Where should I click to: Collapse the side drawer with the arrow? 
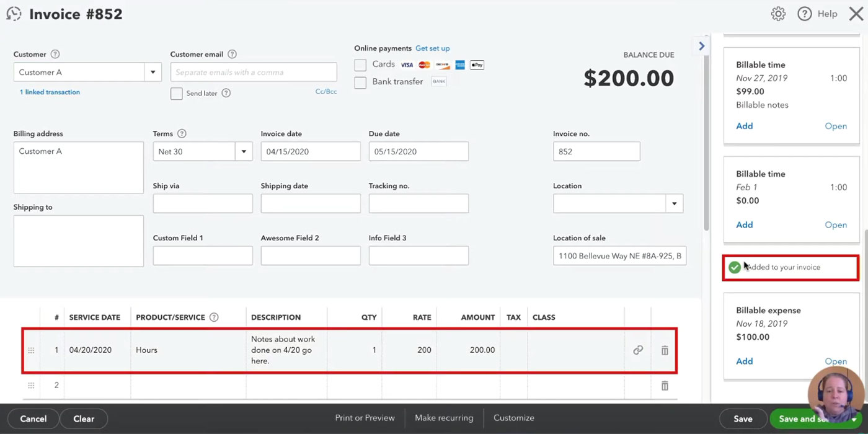click(702, 46)
